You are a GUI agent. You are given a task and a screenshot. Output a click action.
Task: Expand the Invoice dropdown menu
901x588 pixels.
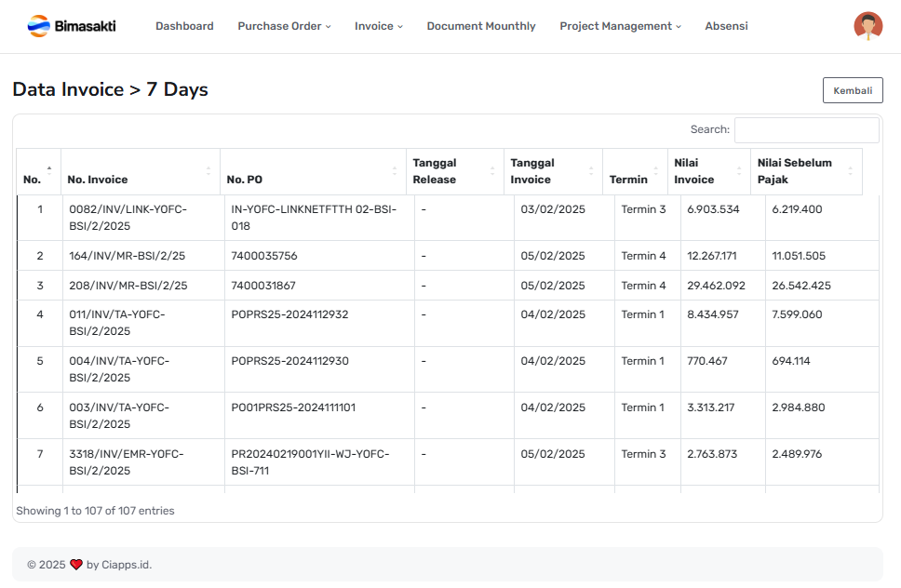[378, 26]
